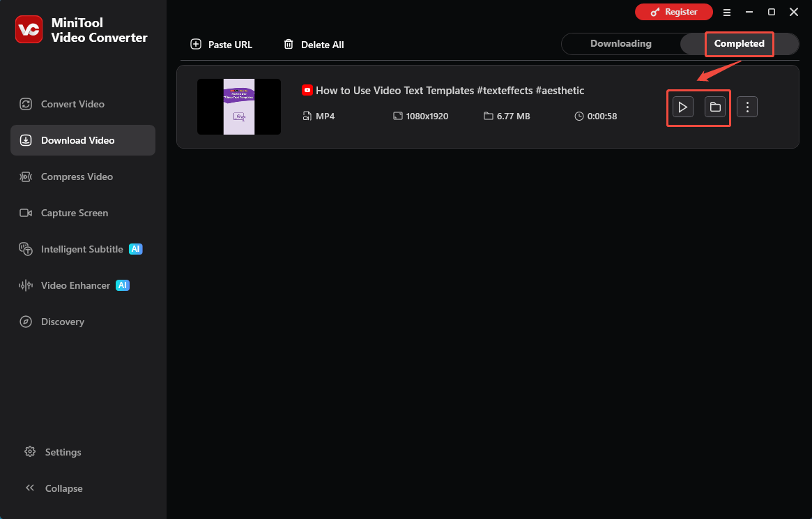Collapse the sidebar
The height and width of the screenshot is (519, 812).
(x=54, y=488)
